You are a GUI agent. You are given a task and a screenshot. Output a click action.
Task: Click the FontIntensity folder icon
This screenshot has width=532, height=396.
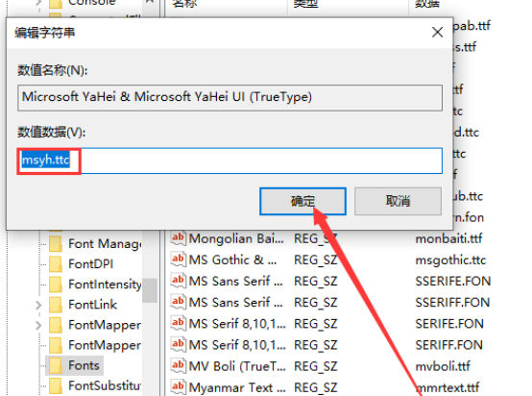coord(56,285)
